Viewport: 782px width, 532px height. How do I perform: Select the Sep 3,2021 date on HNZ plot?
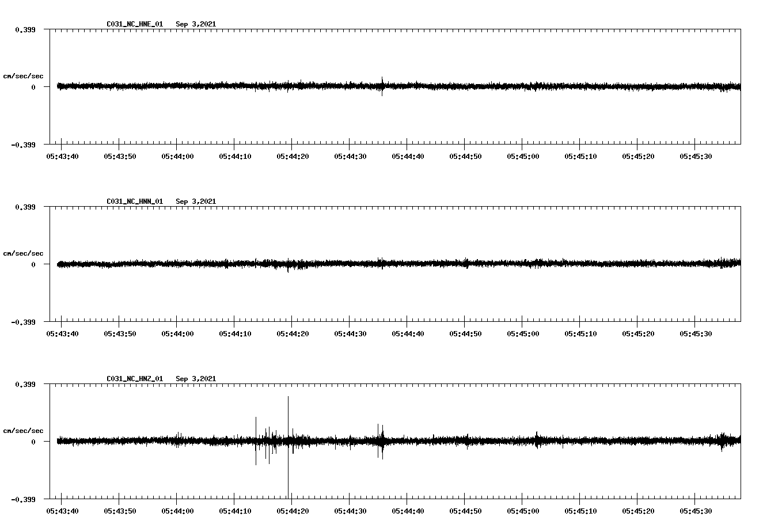[196, 379]
